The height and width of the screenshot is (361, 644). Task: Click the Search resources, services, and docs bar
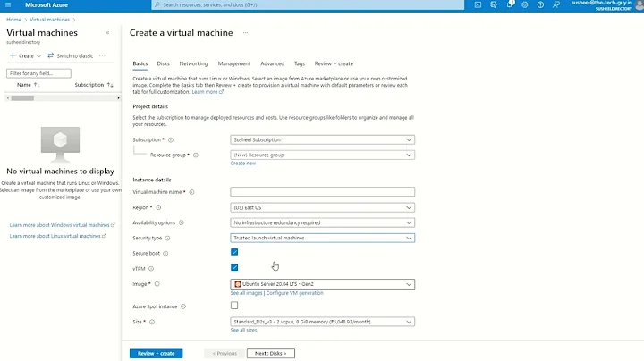pyautogui.click(x=308, y=5)
